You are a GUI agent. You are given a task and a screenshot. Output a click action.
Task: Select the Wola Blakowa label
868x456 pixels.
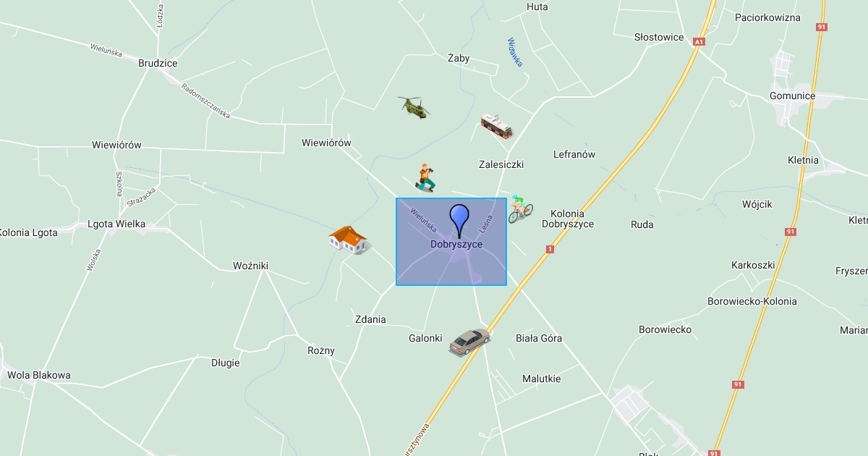39,375
